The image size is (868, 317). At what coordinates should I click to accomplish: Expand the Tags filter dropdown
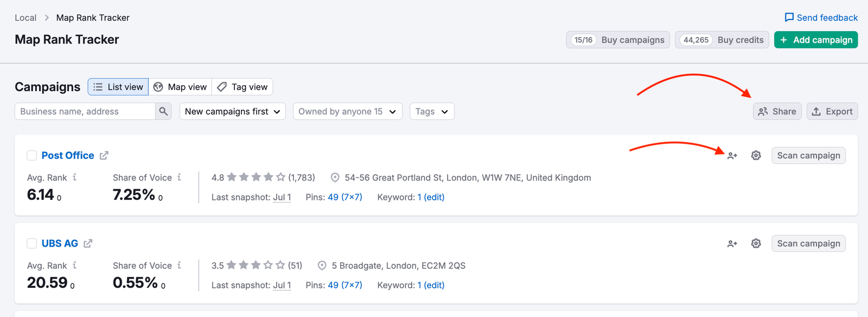coord(432,112)
